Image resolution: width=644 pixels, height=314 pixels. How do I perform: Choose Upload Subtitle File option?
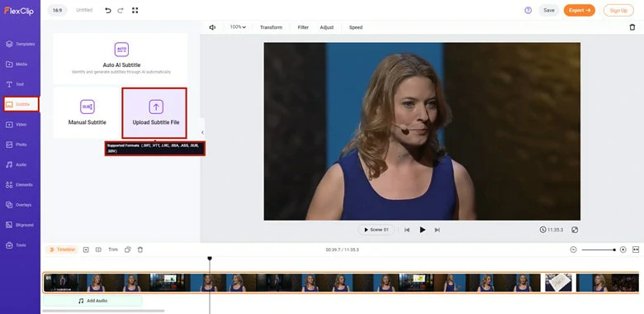point(154,113)
